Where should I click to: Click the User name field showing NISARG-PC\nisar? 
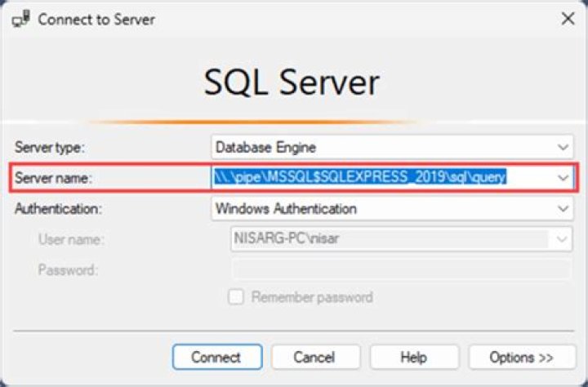[x=401, y=239]
